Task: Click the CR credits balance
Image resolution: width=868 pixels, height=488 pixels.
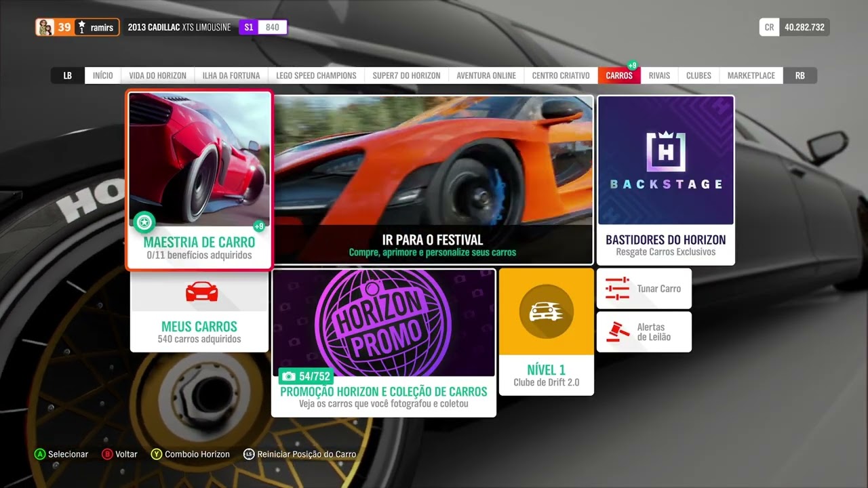Action: pyautogui.click(x=794, y=28)
